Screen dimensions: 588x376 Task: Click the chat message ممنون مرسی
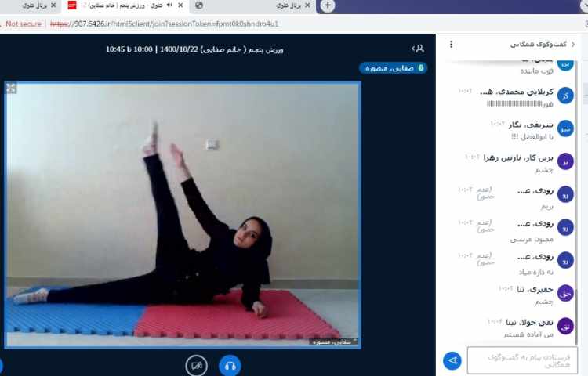532,239
